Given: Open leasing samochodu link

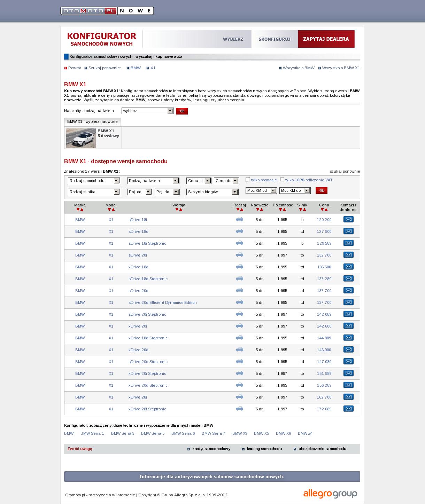Looking at the screenshot, I should (x=264, y=449).
